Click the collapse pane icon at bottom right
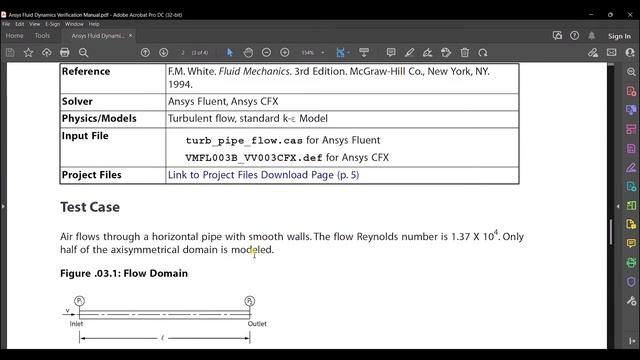This screenshot has height=360, width=640. [x=631, y=341]
